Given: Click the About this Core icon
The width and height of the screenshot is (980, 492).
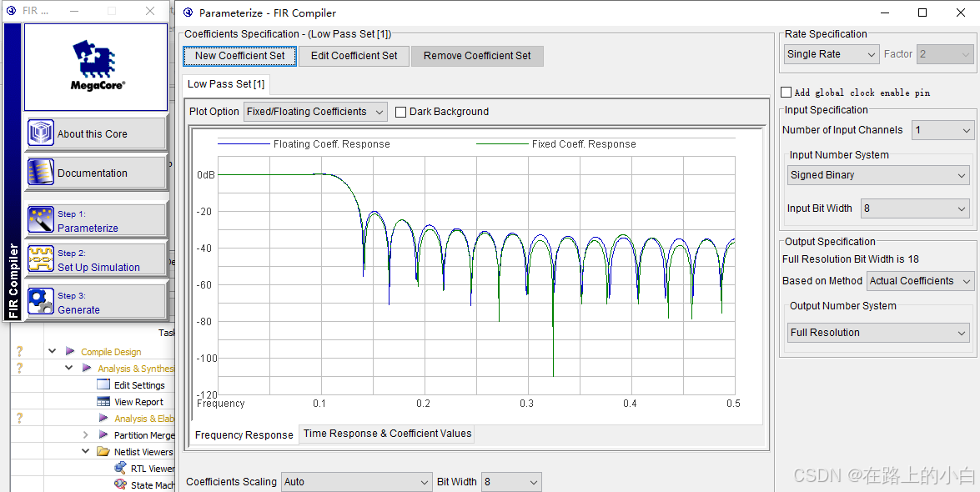Looking at the screenshot, I should (x=41, y=133).
